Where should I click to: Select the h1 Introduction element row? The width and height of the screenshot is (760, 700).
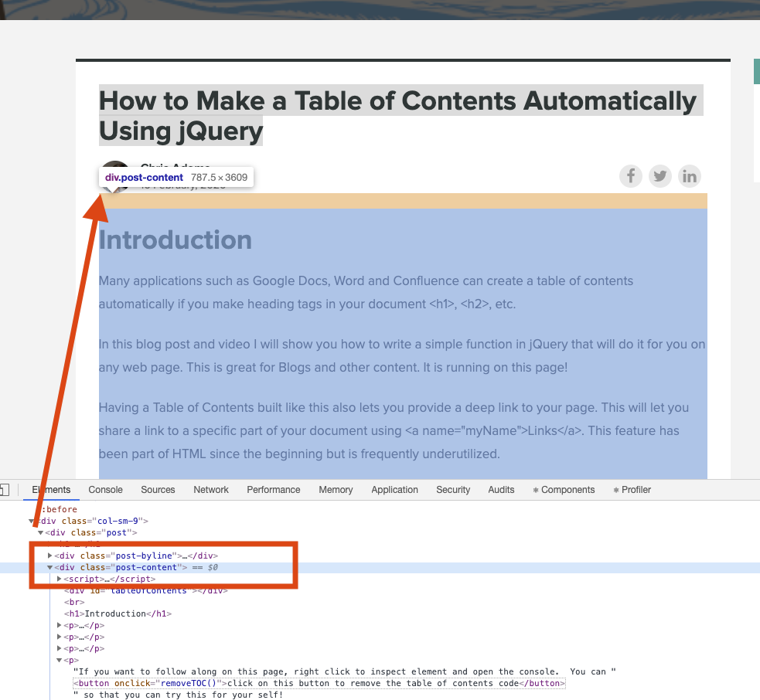(x=118, y=613)
